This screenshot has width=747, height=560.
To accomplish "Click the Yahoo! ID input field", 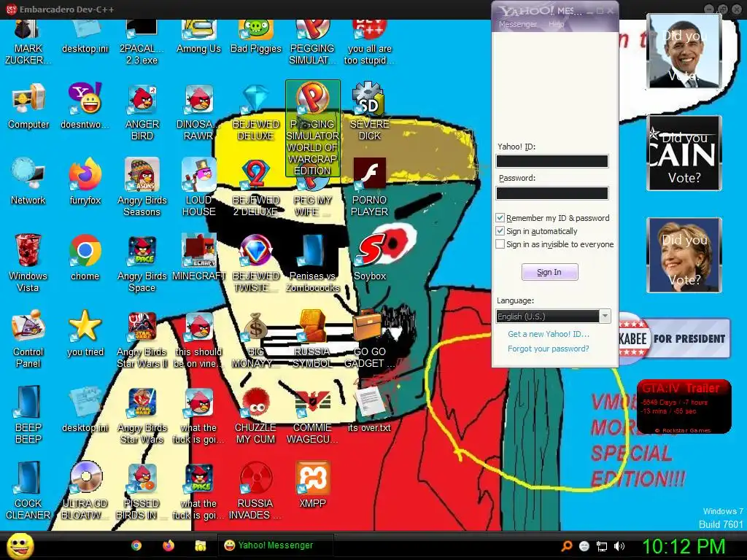I will tap(552, 161).
